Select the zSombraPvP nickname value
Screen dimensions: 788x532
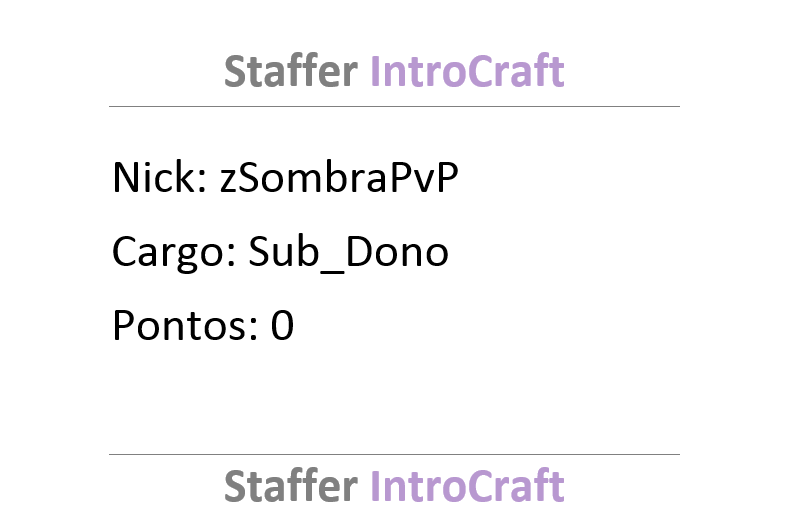pyautogui.click(x=339, y=177)
